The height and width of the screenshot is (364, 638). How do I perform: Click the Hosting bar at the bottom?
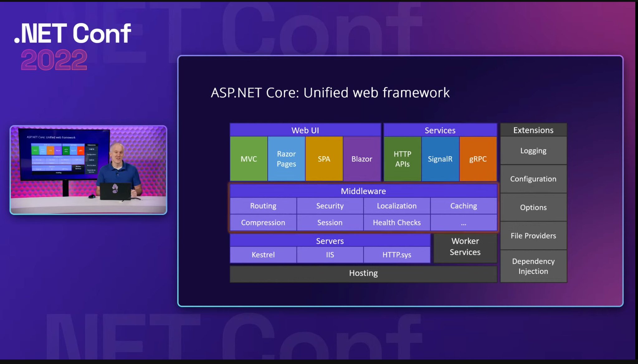pyautogui.click(x=363, y=273)
